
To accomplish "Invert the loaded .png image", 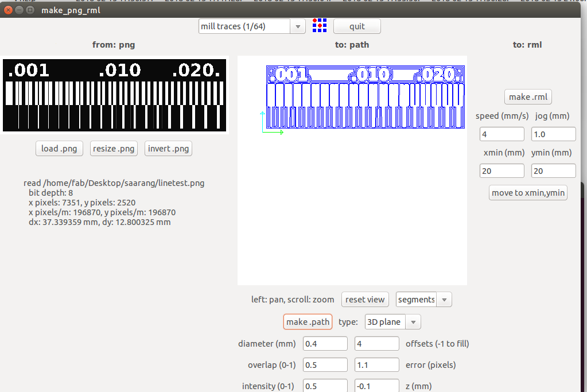I will pos(168,149).
